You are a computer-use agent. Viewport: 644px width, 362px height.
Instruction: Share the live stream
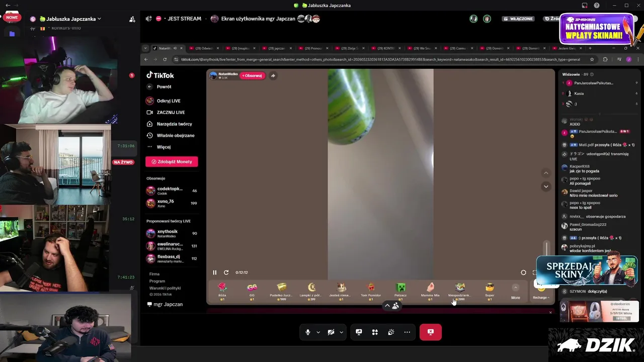tap(273, 75)
